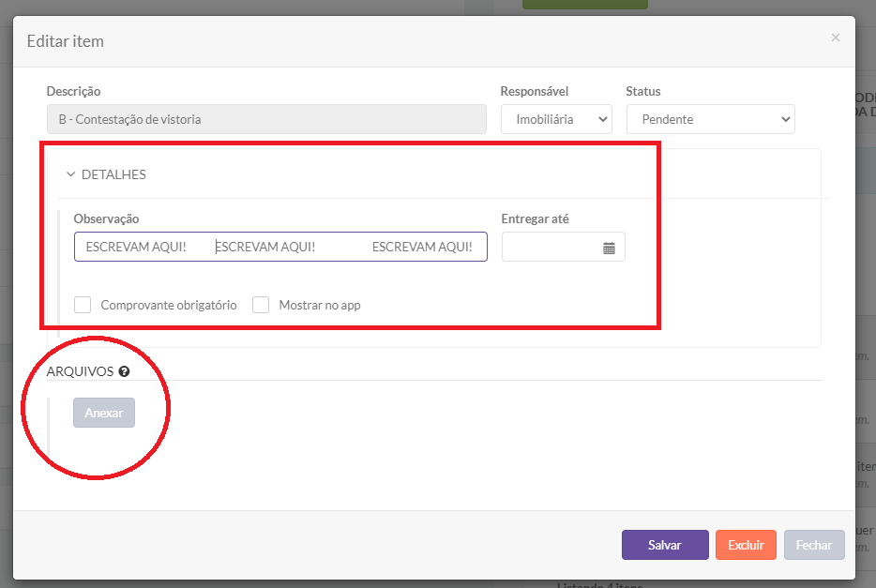
Task: Dismiss the dialog with Fechar button
Action: pyautogui.click(x=814, y=545)
